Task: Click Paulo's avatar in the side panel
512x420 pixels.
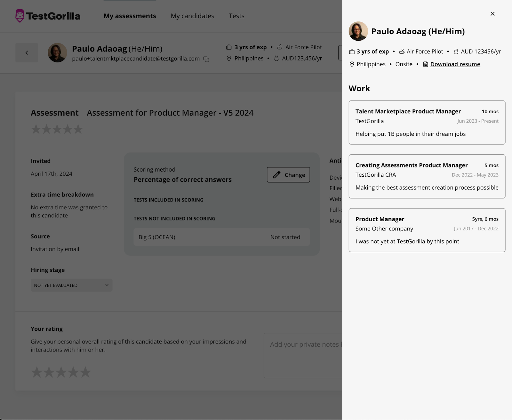Action: pos(358,31)
